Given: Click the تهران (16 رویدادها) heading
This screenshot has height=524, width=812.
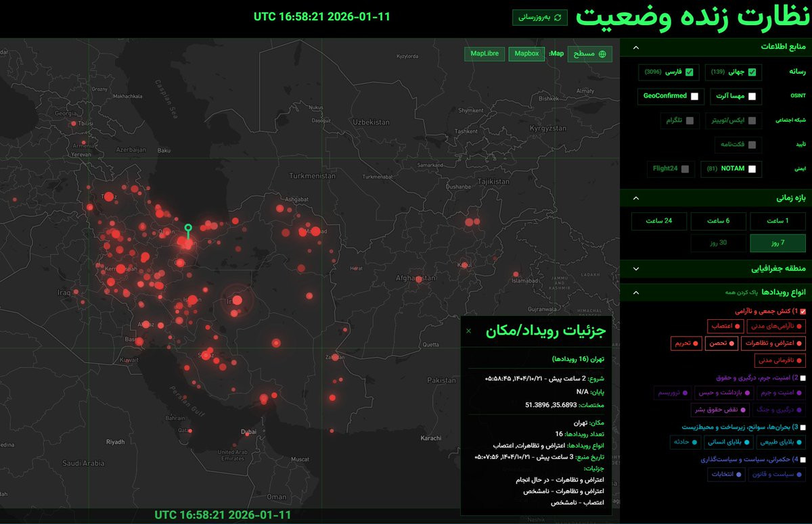Looking at the screenshot, I should click(579, 359).
